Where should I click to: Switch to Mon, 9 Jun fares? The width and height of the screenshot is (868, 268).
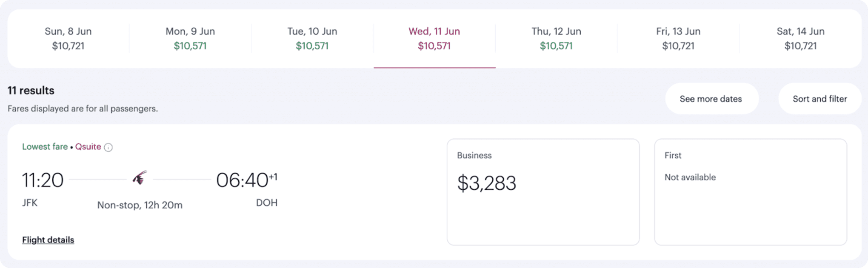pos(190,38)
